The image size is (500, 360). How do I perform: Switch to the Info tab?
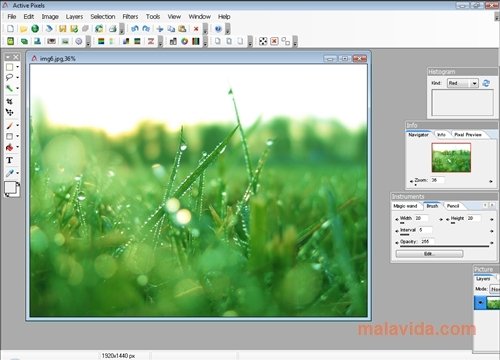441,135
